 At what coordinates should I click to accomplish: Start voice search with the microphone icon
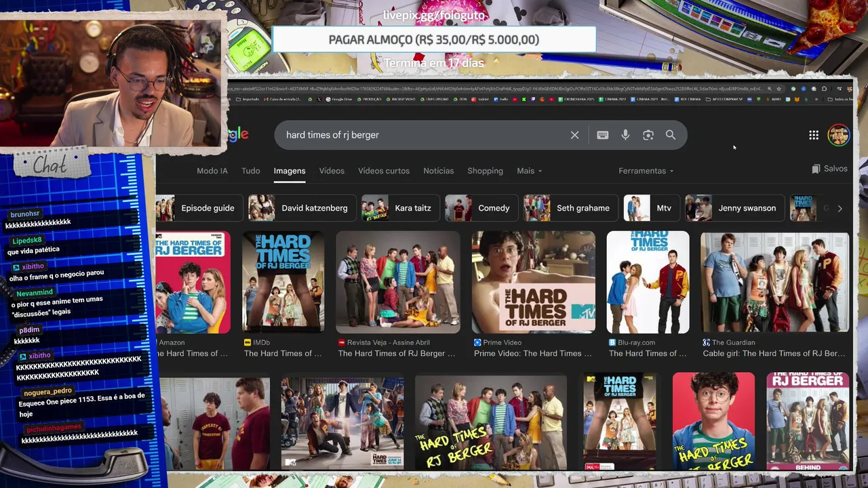pos(625,135)
